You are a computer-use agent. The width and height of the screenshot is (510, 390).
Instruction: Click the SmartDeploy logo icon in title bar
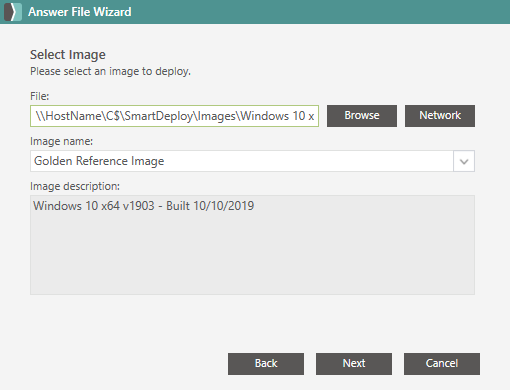click(13, 12)
